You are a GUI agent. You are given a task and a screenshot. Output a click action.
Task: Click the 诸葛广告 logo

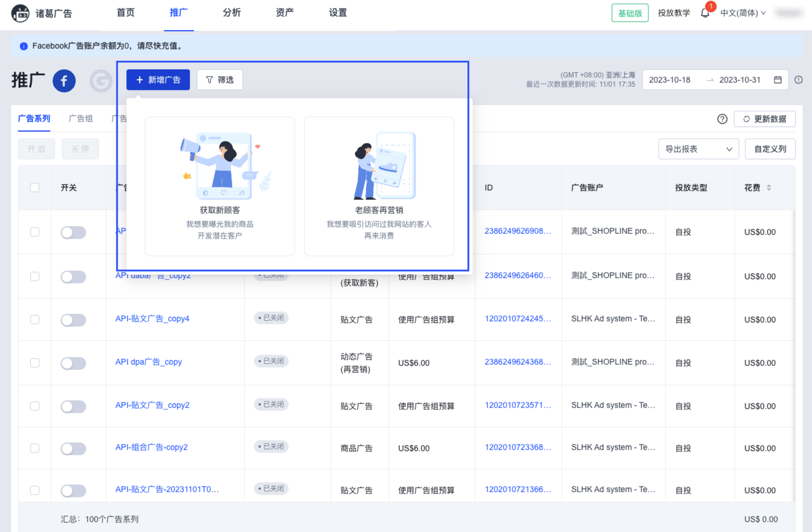(x=42, y=13)
